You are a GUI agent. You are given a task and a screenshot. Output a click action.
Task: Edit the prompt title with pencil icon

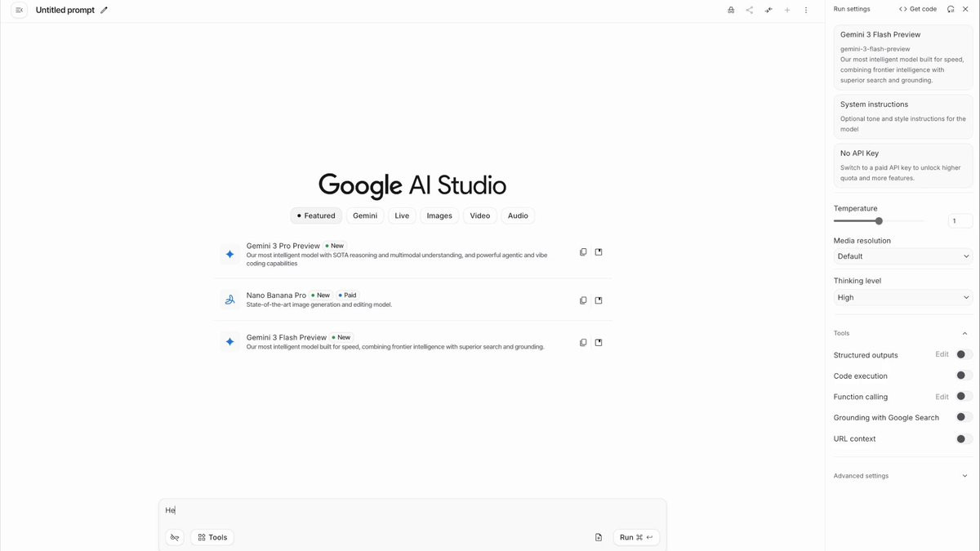coord(104,10)
